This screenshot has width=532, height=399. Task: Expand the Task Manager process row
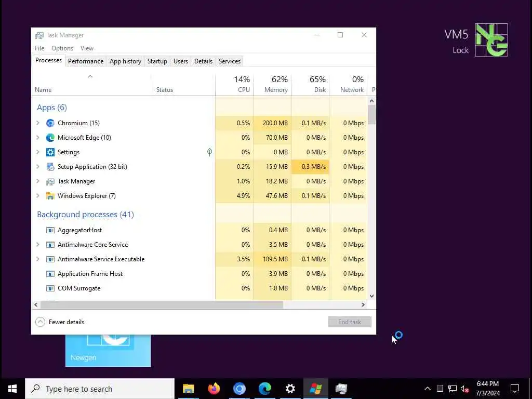(37, 181)
